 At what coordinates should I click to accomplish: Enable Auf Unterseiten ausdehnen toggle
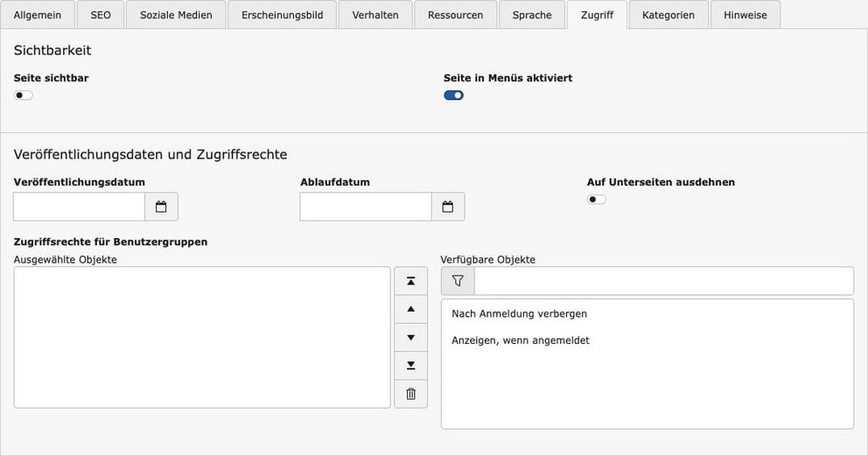(597, 200)
